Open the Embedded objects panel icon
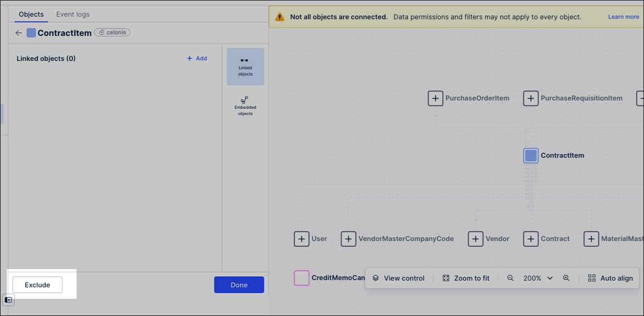The height and width of the screenshot is (316, 644). 245,106
